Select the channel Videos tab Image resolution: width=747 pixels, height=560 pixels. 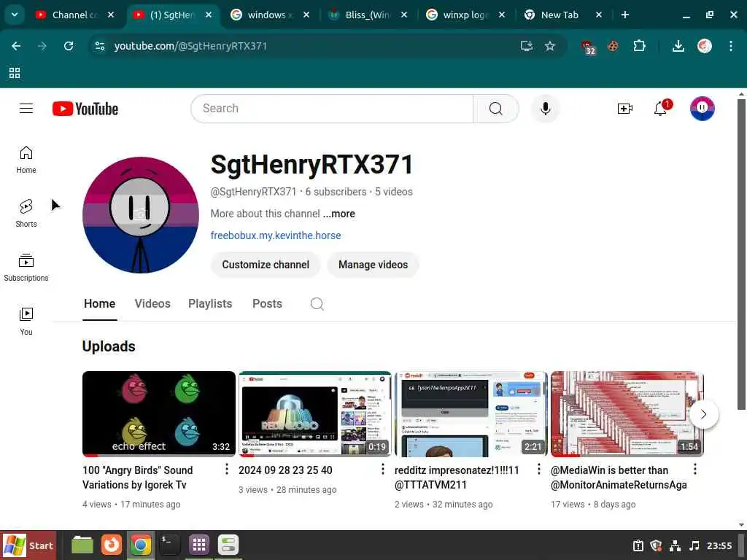click(152, 304)
